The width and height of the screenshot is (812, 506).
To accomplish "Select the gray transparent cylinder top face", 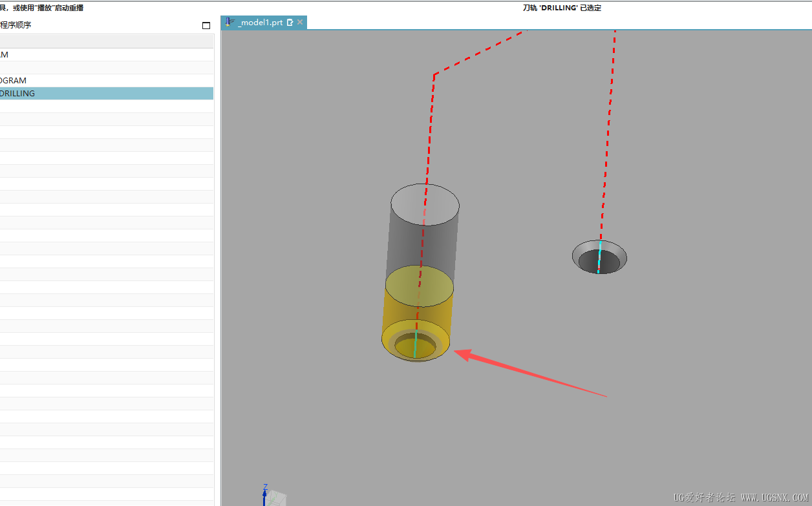I will (x=425, y=204).
